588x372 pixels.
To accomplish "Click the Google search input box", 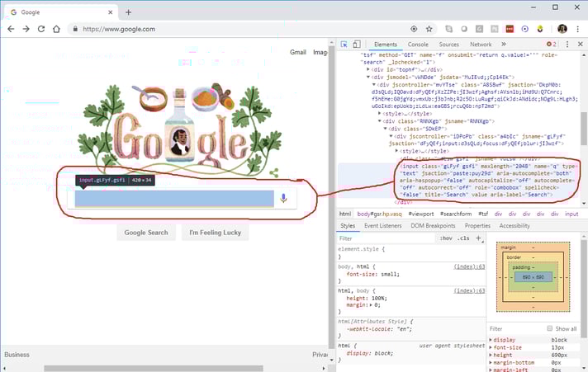I will [x=174, y=198].
